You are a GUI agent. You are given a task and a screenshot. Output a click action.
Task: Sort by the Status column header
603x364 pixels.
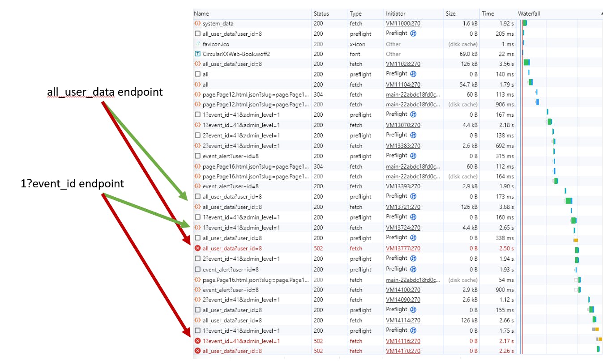point(321,14)
